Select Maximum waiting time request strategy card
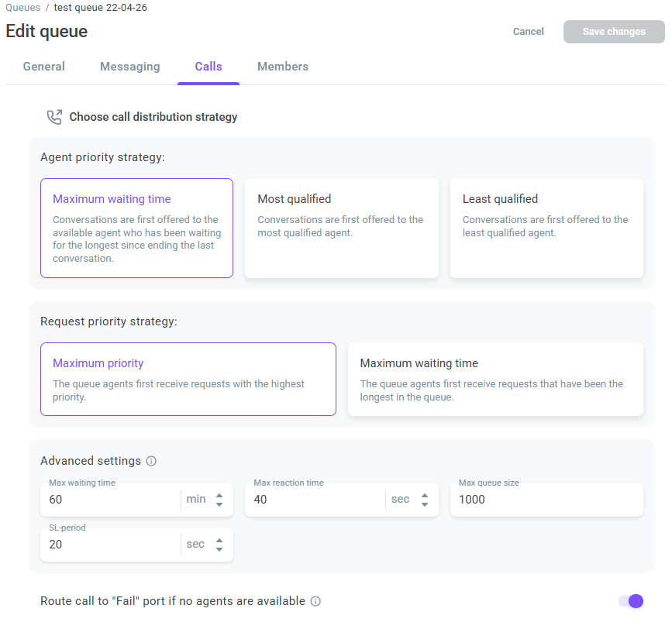This screenshot has height=629, width=672. pos(495,379)
